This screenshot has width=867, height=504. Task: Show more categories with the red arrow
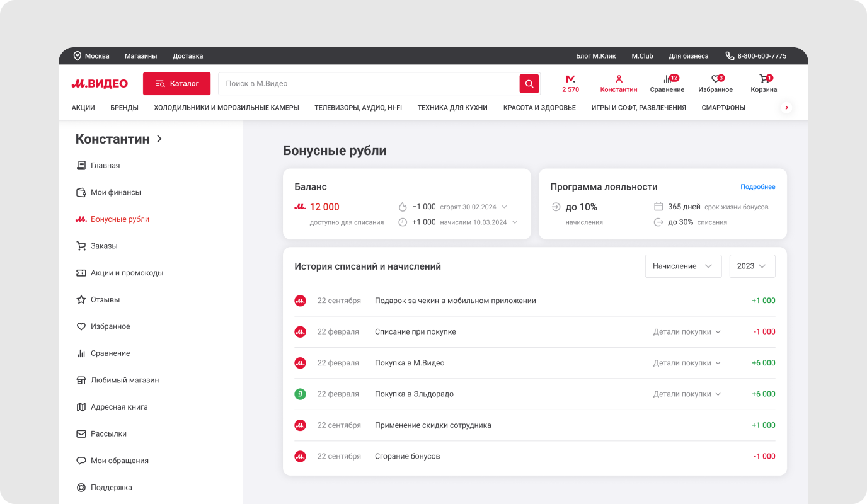tap(786, 108)
